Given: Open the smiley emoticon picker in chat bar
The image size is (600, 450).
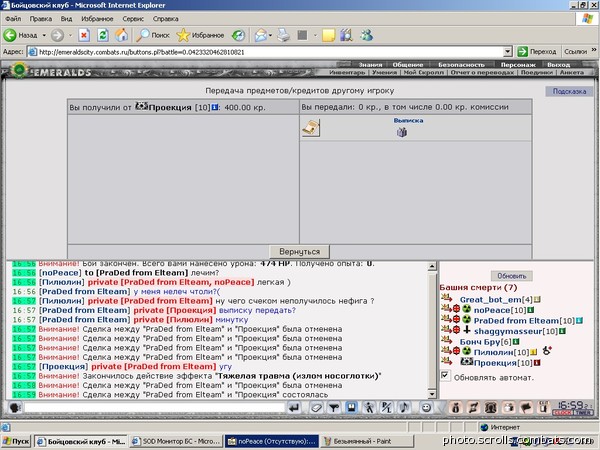Looking at the screenshot, I should click(426, 408).
